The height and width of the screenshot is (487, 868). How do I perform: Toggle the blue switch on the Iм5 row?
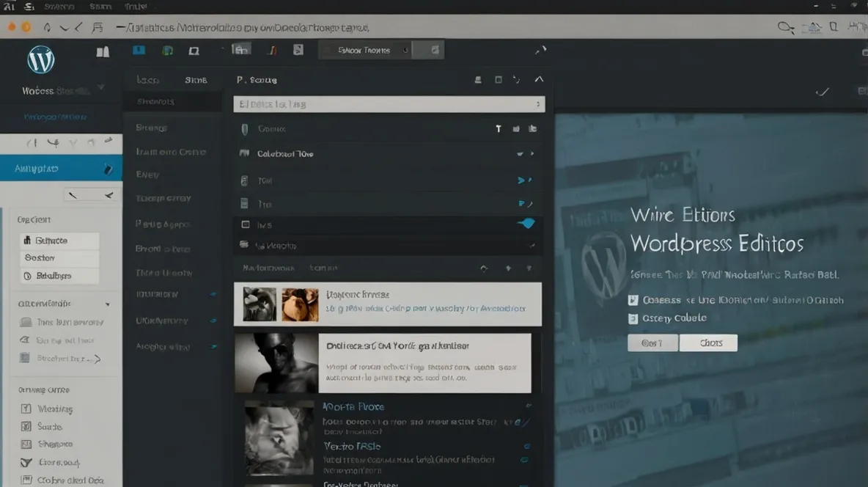[526, 223]
